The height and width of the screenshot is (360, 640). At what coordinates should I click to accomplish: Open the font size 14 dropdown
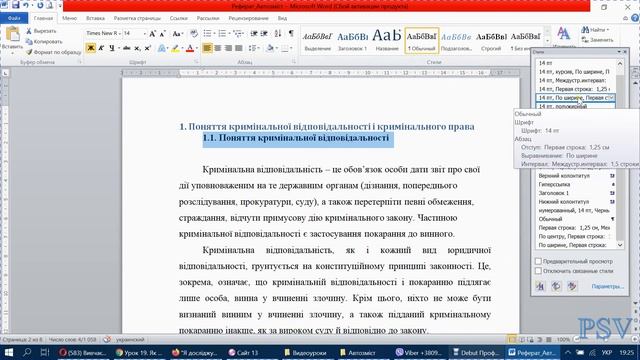pyautogui.click(x=144, y=33)
